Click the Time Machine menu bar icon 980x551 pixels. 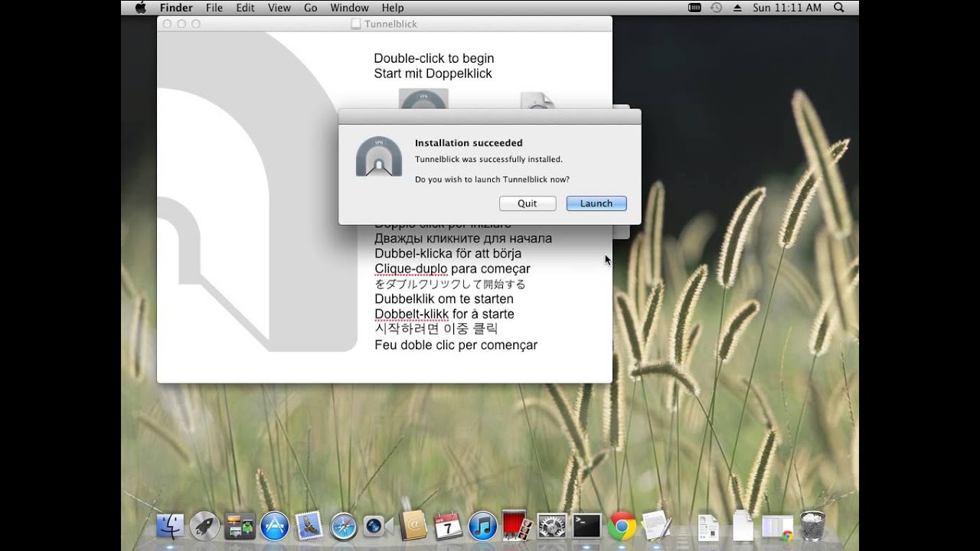coord(716,8)
